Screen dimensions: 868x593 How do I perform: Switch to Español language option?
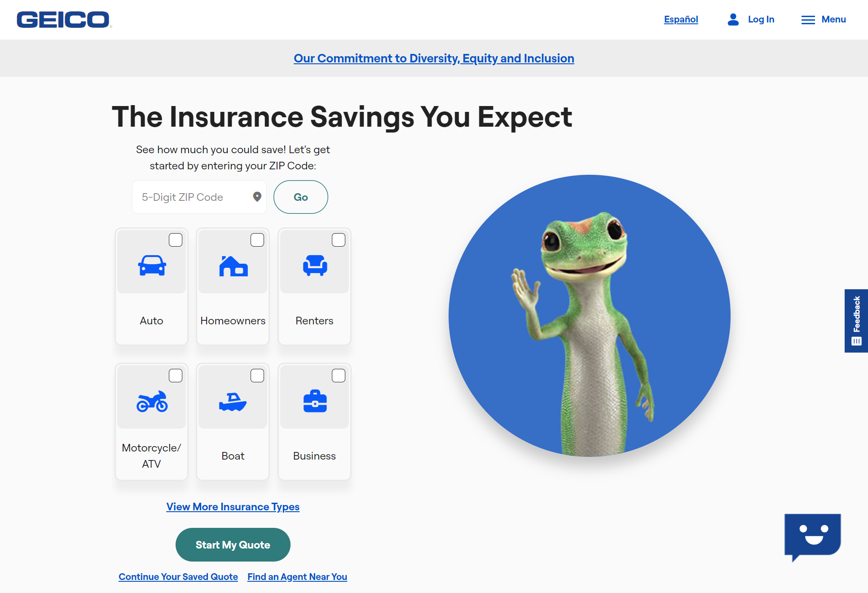click(x=681, y=19)
